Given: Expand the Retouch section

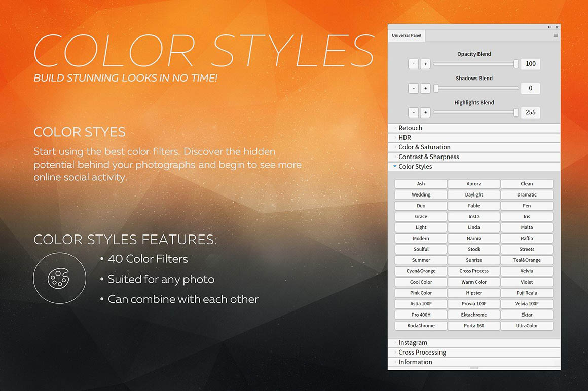Looking at the screenshot, I should [410, 128].
